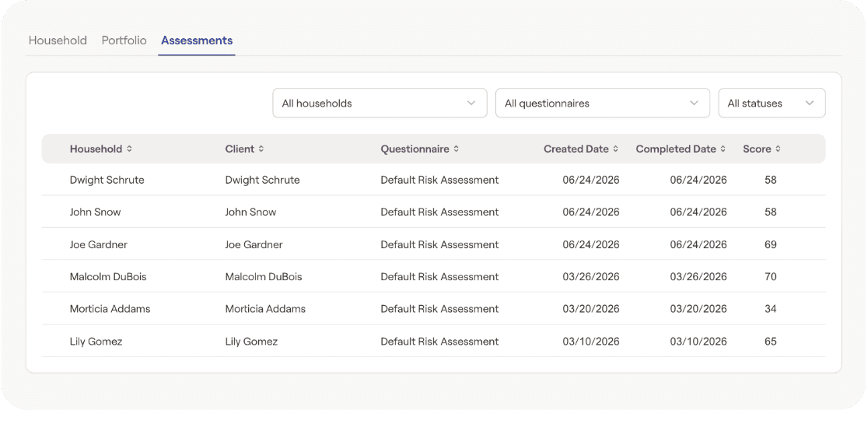Click John Snow in the Household column
Viewport: 868px width, 428px height.
95,212
